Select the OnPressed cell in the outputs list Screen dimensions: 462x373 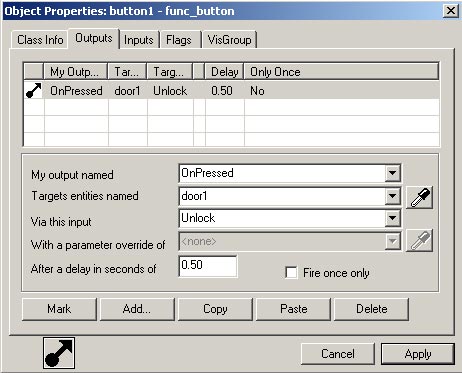click(x=76, y=91)
